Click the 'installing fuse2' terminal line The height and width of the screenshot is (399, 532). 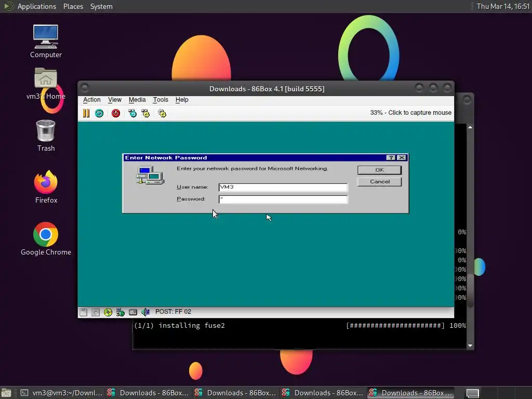pyautogui.click(x=179, y=326)
